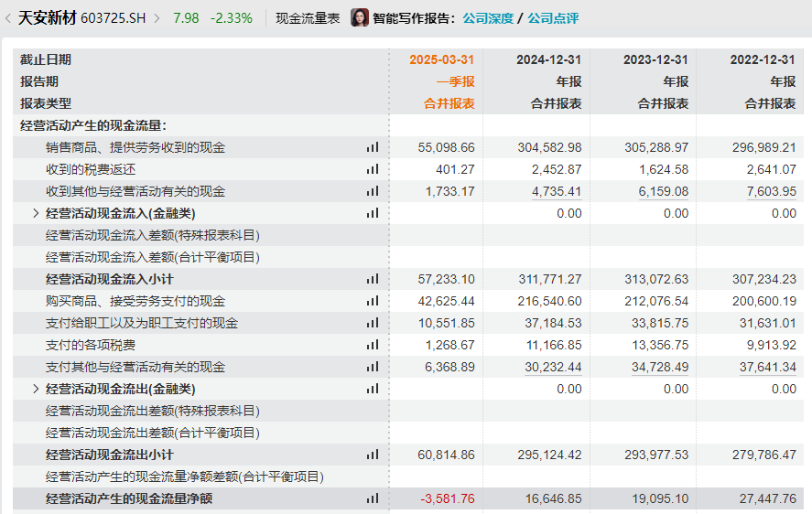Click negative value -3,581.76
Screen dimensions: 812x514
[x=448, y=498]
